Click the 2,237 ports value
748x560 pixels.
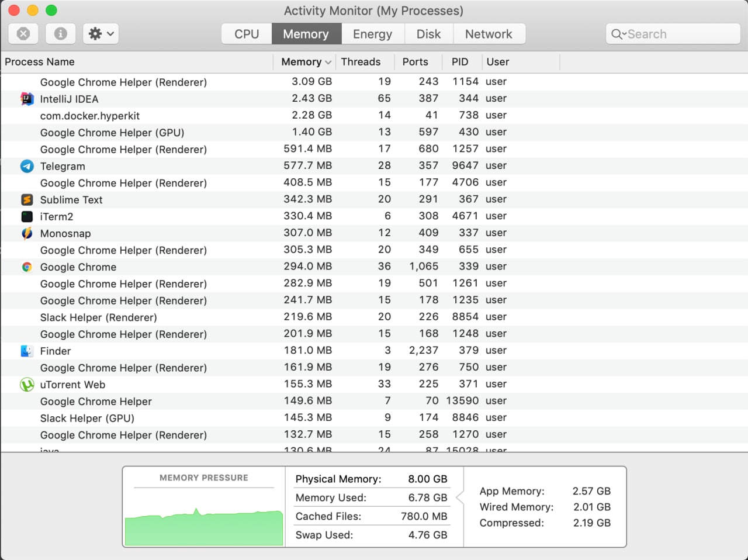424,350
